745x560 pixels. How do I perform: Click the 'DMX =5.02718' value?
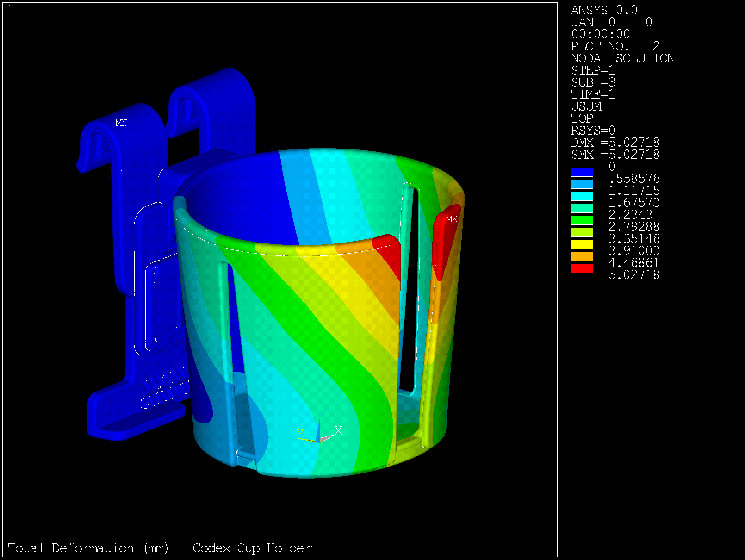pos(615,143)
